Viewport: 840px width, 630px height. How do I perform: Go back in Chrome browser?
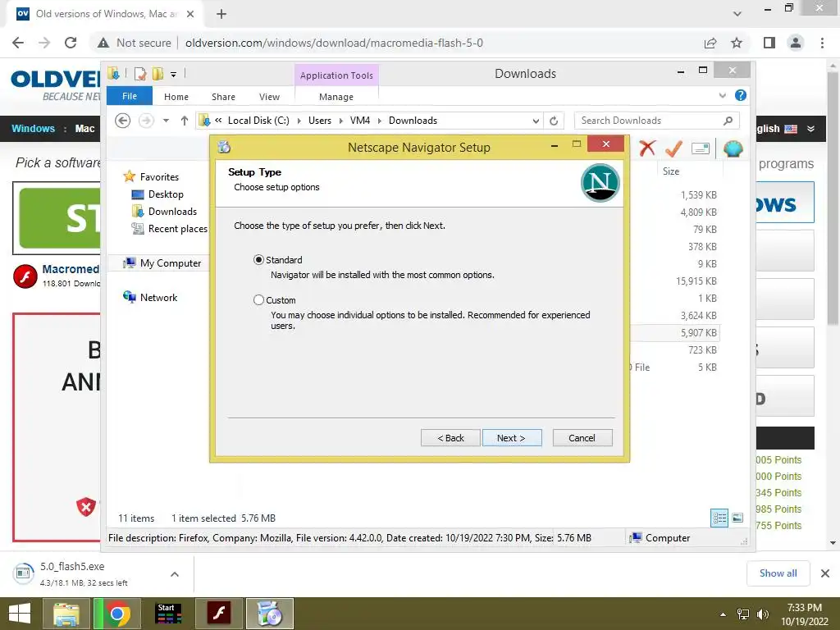(18, 43)
